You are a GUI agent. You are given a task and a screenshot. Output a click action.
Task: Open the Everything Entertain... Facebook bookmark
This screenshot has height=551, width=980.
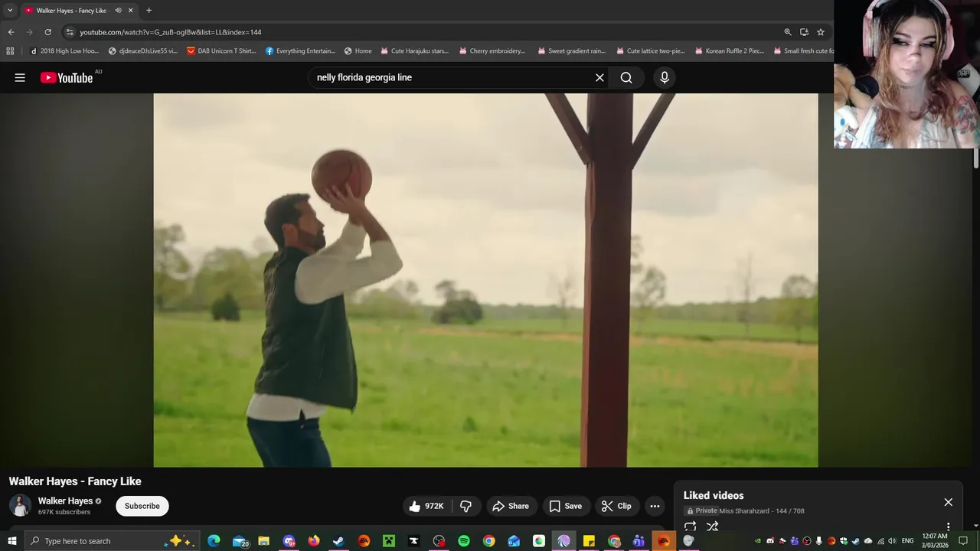point(300,51)
